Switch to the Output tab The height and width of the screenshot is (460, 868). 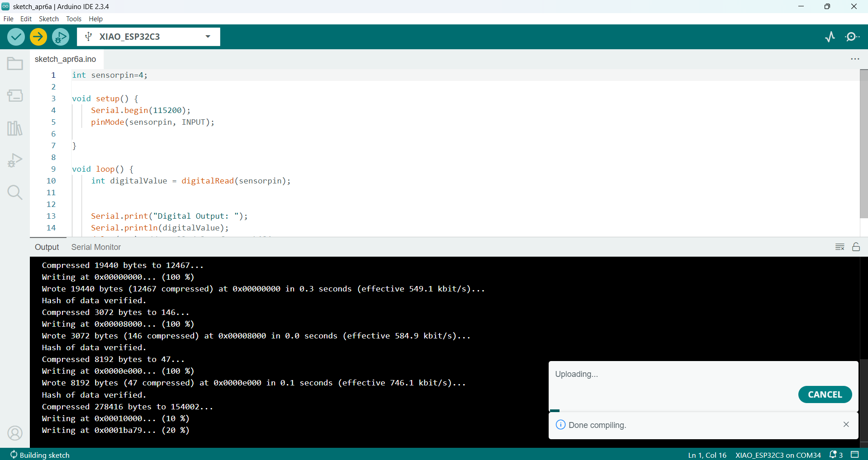(x=47, y=247)
